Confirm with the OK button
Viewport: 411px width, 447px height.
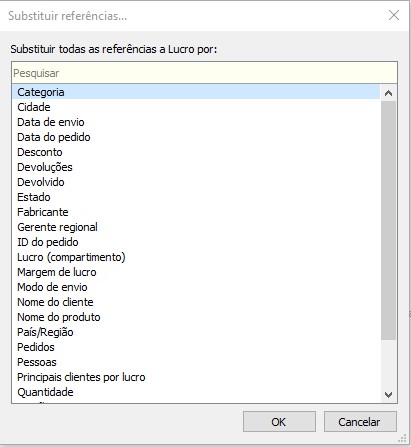tap(279, 422)
